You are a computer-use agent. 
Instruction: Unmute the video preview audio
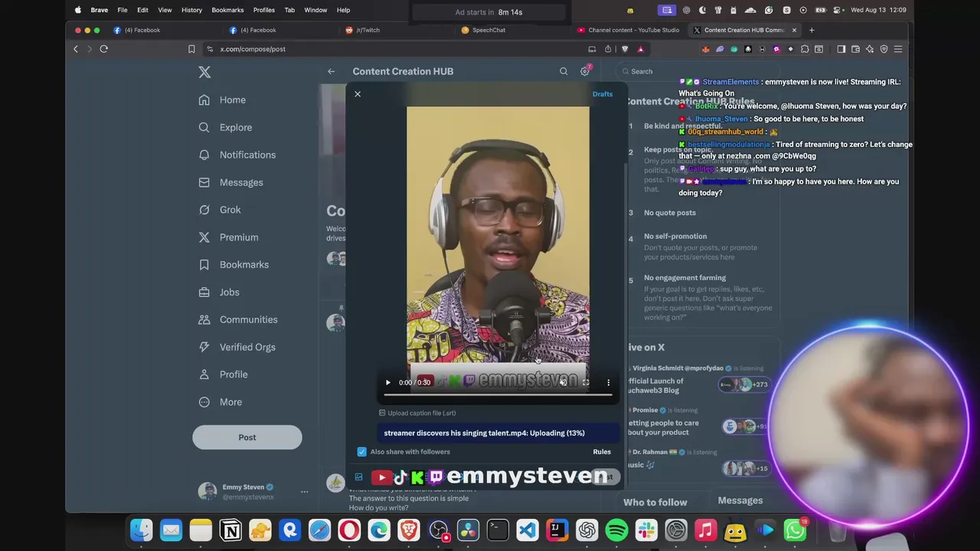[x=563, y=383]
